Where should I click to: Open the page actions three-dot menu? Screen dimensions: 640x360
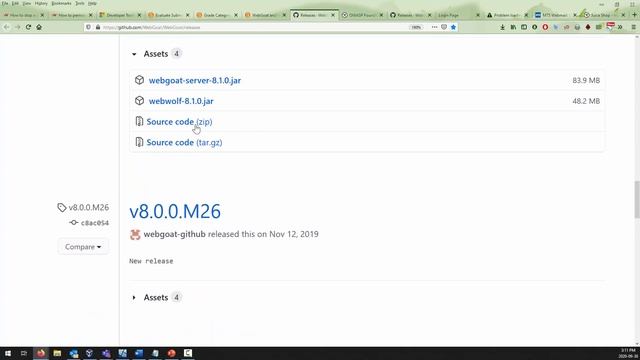pyautogui.click(x=434, y=27)
